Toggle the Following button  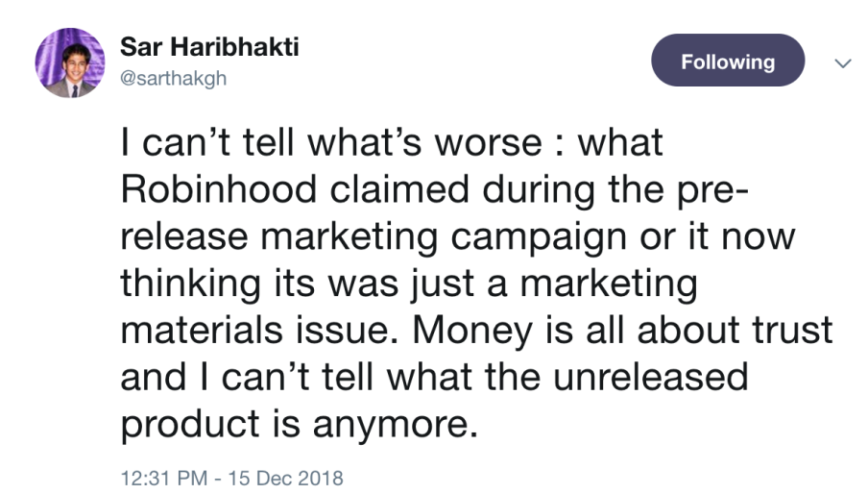(x=727, y=62)
